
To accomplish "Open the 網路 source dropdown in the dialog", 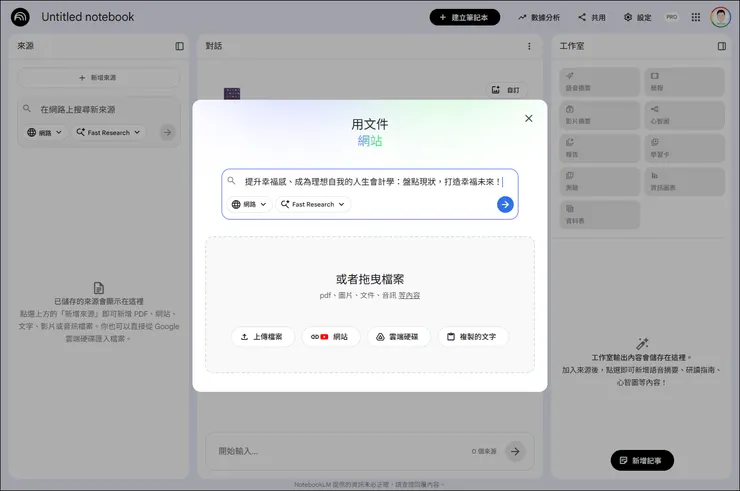I will pyautogui.click(x=249, y=204).
